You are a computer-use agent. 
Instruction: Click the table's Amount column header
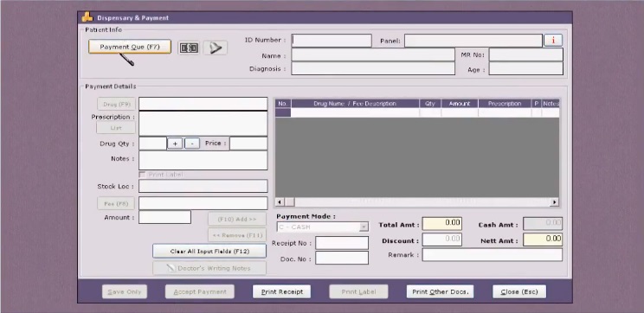tap(460, 104)
